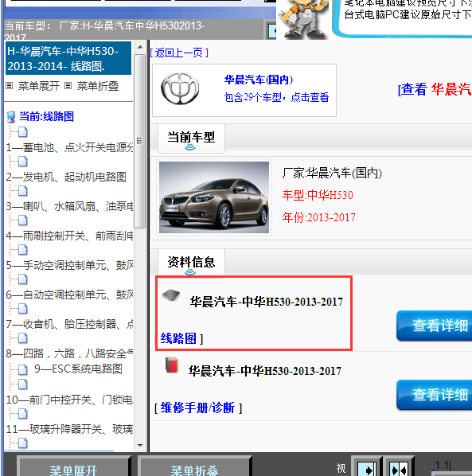This screenshot has width=472, height=476.
Task: Open the 维修手册/诊断 link
Action: pos(197,408)
